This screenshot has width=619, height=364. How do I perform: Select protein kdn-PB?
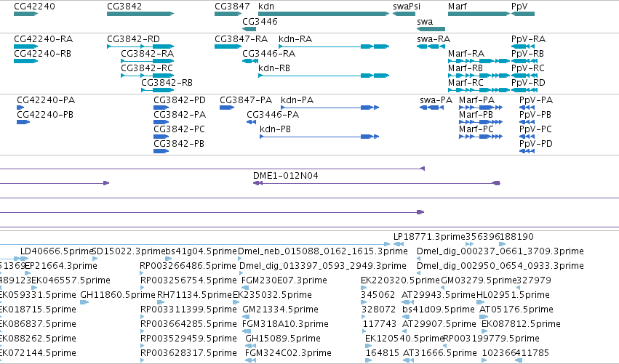coord(319,137)
